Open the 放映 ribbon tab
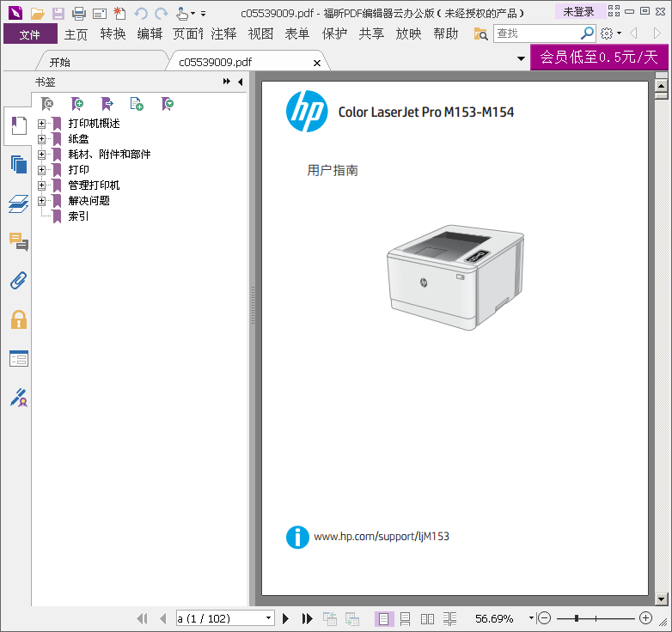 coord(408,33)
